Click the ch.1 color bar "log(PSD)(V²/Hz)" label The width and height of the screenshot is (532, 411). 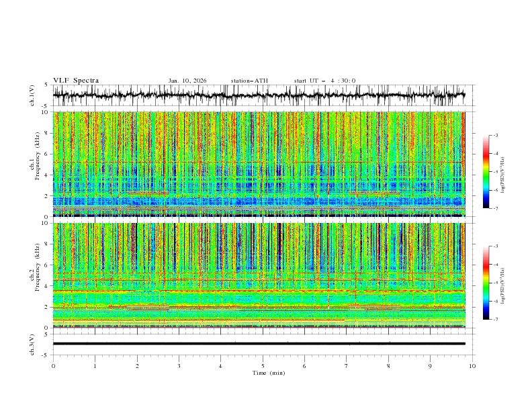click(502, 175)
